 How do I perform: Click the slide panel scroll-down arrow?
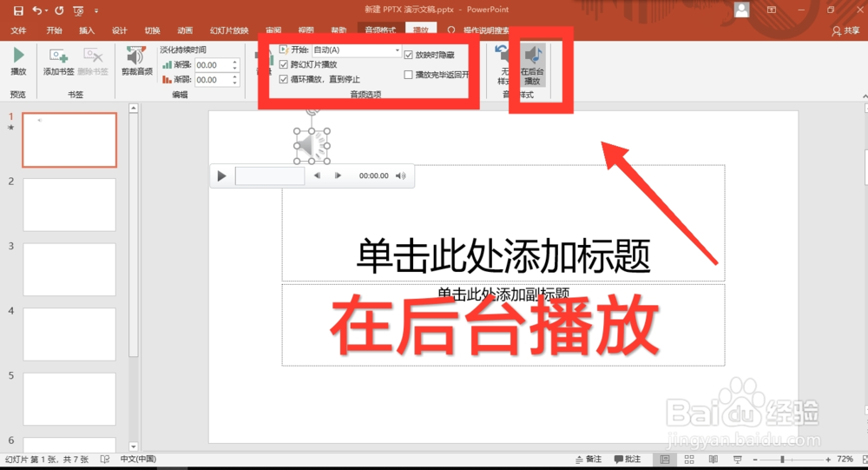134,447
